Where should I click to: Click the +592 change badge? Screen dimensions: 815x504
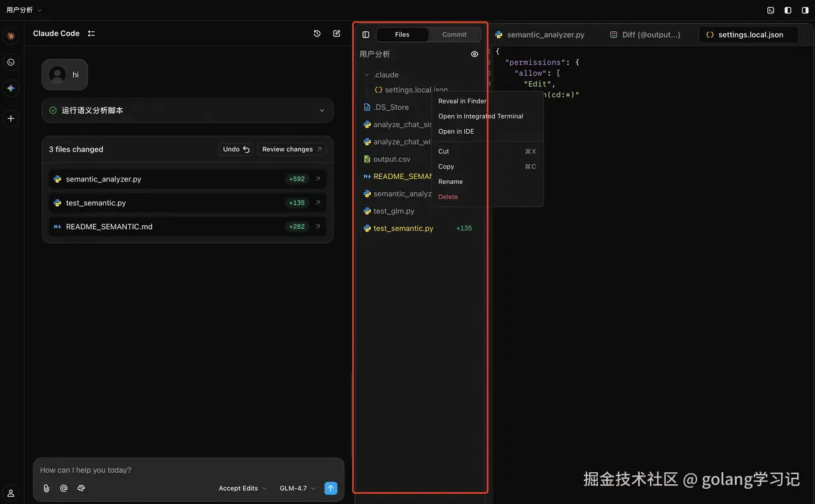tap(297, 179)
